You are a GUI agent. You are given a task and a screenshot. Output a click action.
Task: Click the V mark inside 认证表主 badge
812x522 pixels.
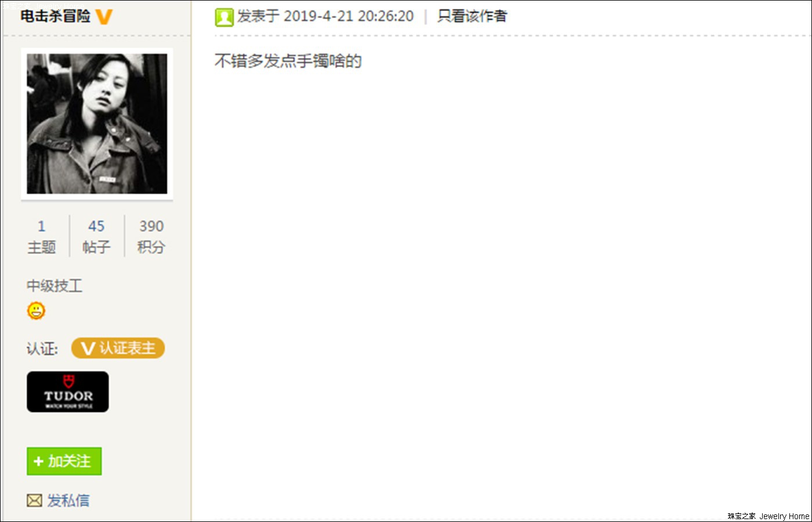[x=88, y=349]
